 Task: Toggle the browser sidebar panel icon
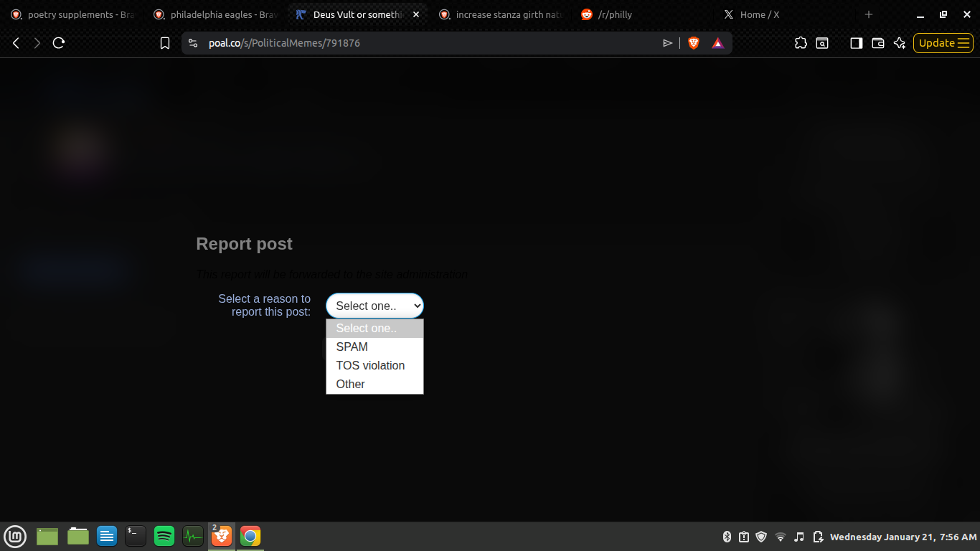tap(856, 43)
